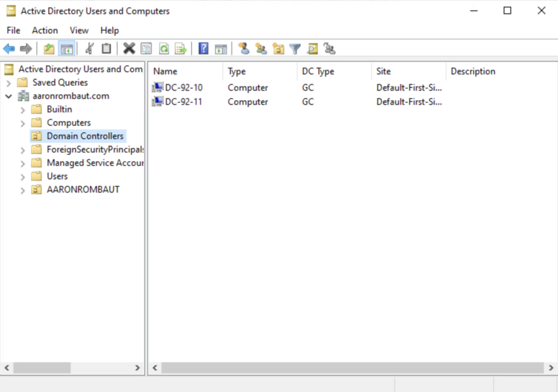Open the View menu
Screen dimensions: 558x392
[x=79, y=30]
